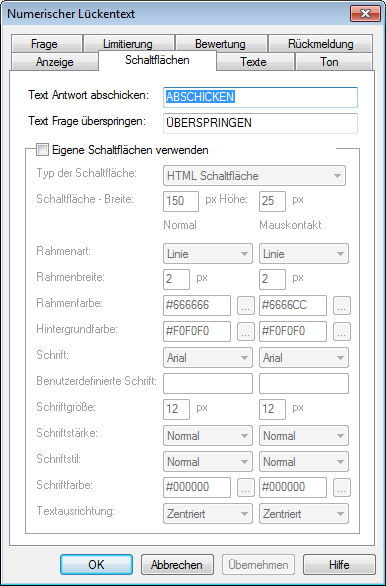Screen dimensions: 386x586
Task: Open Normal Rahmenart Linie dropdown
Action: pyautogui.click(x=208, y=254)
